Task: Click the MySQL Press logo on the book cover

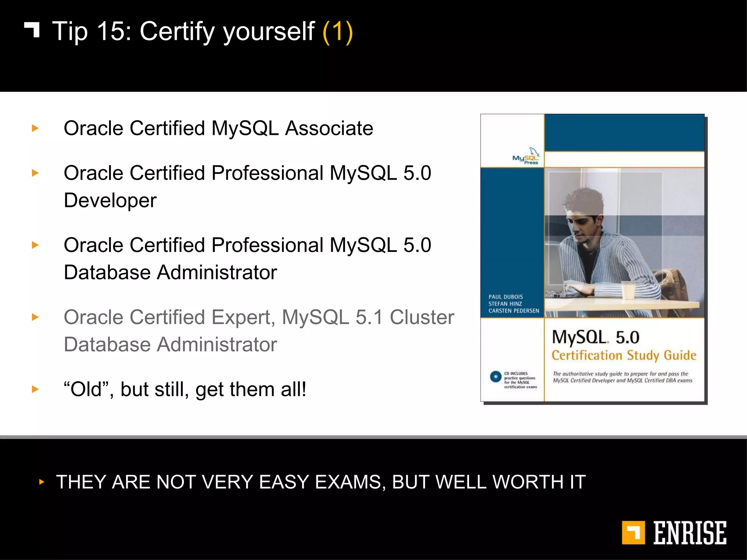Action: pos(526,156)
